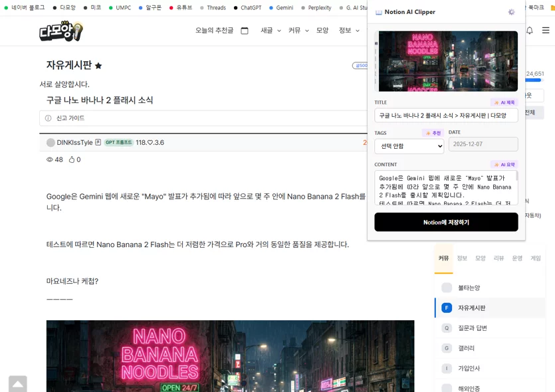Open the 유튜브 bookmark

(x=181, y=7)
